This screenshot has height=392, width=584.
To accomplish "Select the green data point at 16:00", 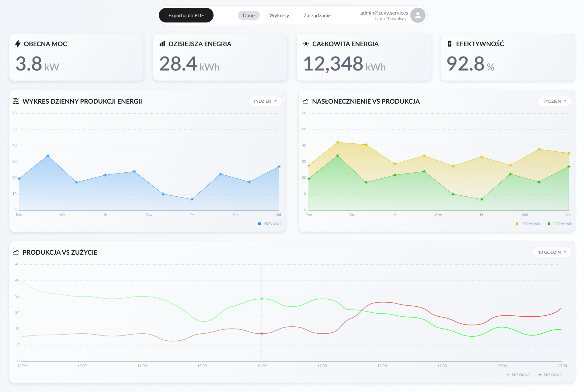I will coord(262,299).
